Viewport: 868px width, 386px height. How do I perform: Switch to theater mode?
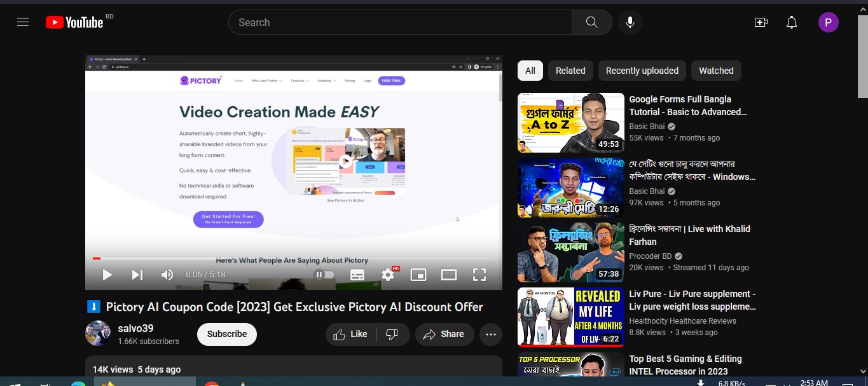coord(449,275)
